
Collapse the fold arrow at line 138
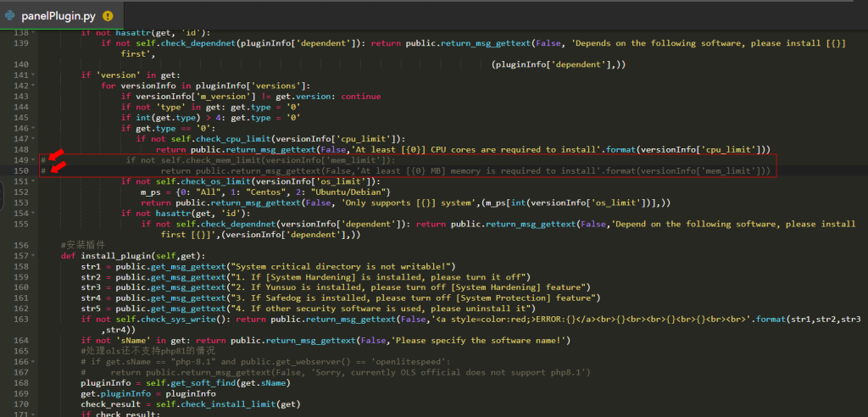click(x=33, y=32)
